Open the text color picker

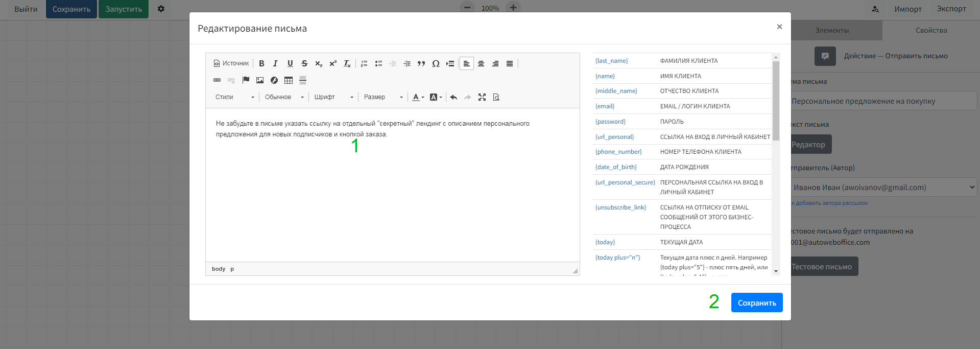418,97
